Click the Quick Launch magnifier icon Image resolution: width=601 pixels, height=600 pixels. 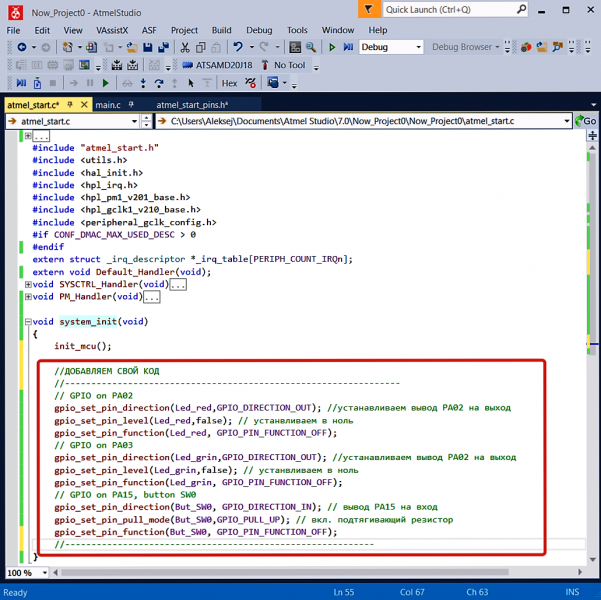pyautogui.click(x=521, y=9)
